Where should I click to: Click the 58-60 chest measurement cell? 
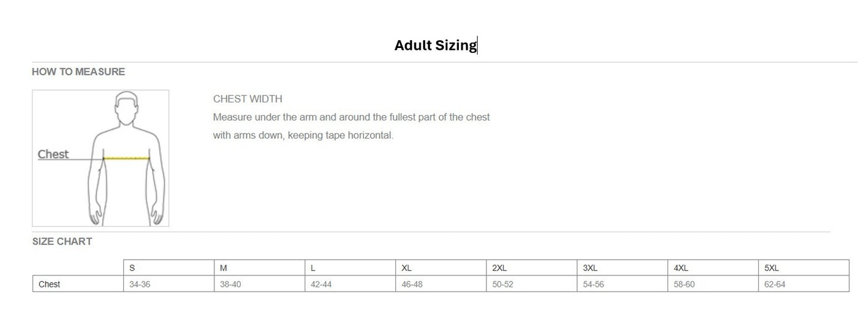[x=684, y=284]
